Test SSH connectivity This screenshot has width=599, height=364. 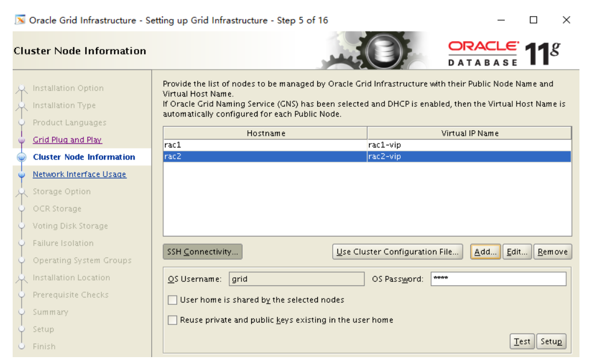tap(522, 342)
